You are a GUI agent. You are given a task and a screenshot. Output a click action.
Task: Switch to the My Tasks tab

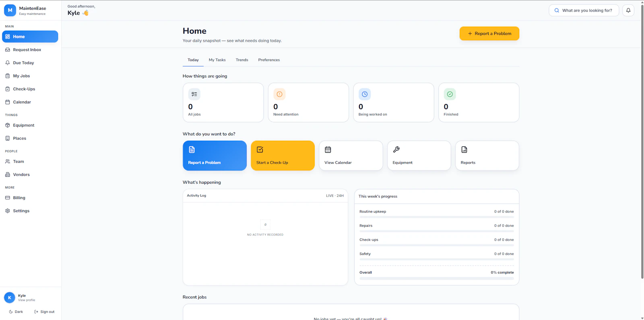tap(217, 60)
